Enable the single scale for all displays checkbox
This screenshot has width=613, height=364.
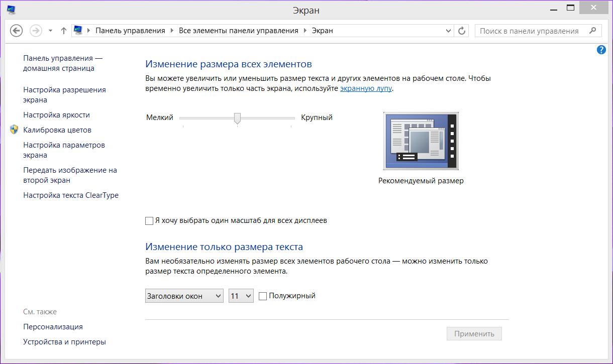click(x=149, y=221)
